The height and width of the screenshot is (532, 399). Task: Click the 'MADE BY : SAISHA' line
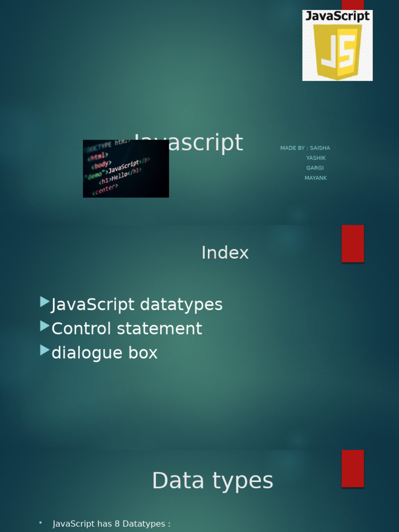point(305,148)
